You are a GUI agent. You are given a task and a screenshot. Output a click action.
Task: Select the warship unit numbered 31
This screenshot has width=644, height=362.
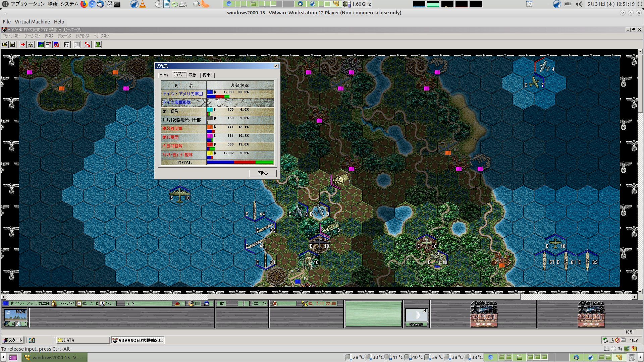coord(266,260)
